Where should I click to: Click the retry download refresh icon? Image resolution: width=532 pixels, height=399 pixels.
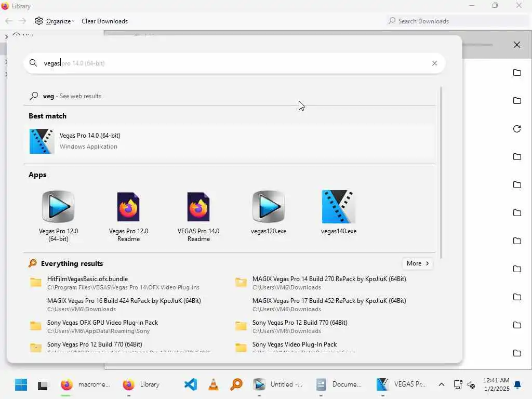pyautogui.click(x=517, y=129)
